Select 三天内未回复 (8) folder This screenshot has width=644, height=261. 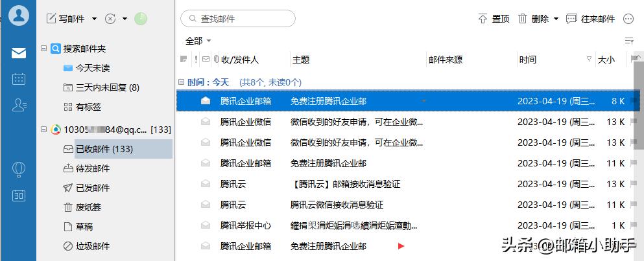click(101, 87)
